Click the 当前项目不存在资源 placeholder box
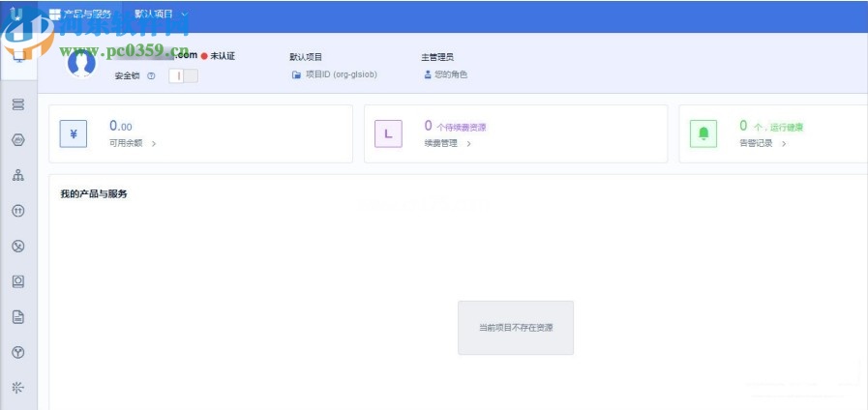Screen dimensions: 868x410 pyautogui.click(x=516, y=328)
